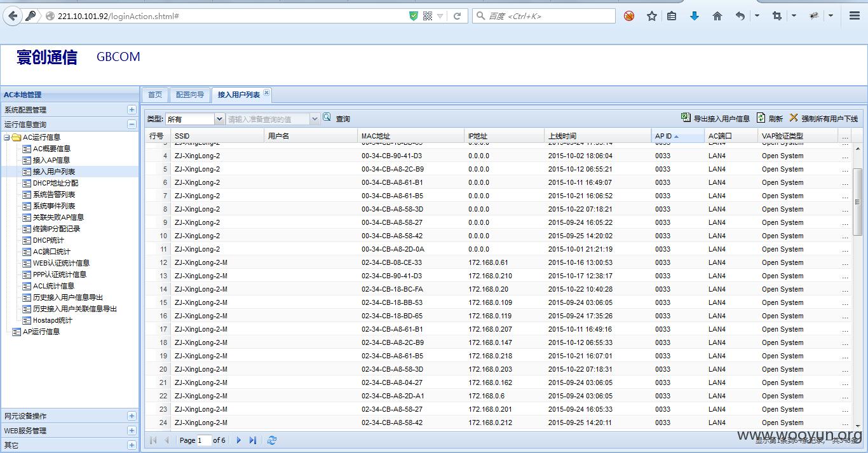The image size is (868, 453).
Task: Open the browser hamburger menu
Action: [x=855, y=16]
